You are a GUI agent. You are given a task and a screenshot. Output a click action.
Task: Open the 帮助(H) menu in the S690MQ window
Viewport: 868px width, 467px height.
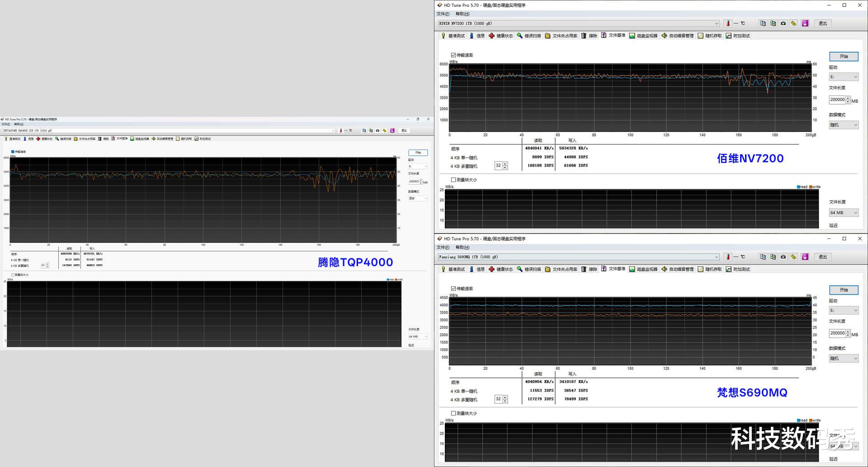462,248
